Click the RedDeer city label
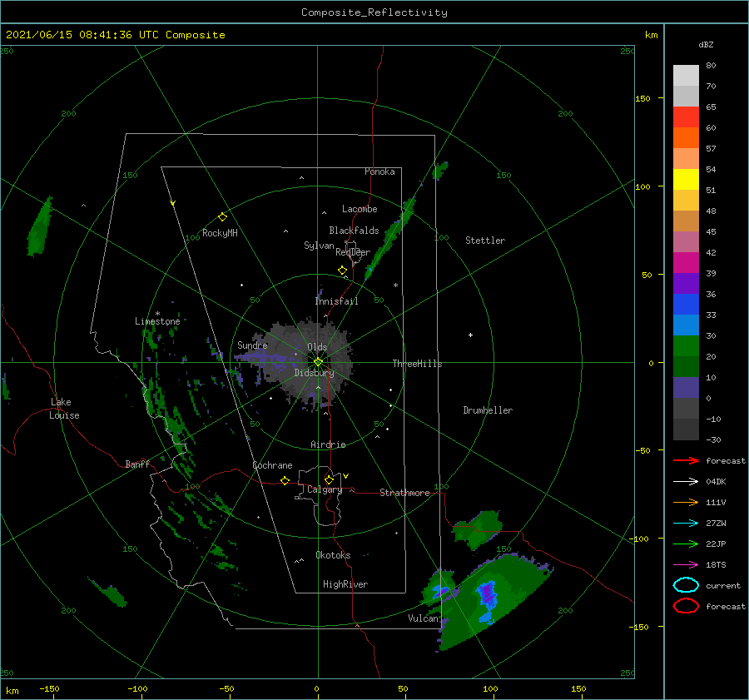The width and height of the screenshot is (749, 700). (x=353, y=252)
